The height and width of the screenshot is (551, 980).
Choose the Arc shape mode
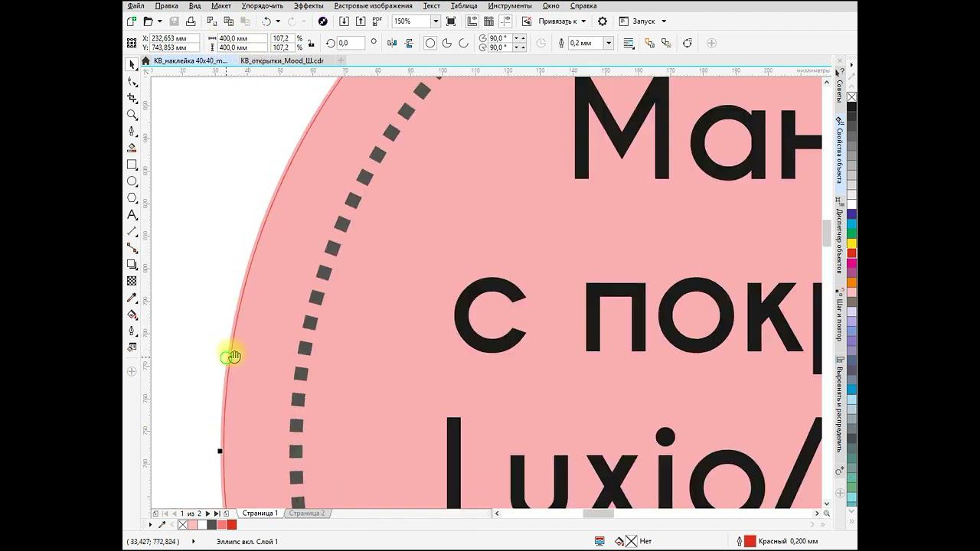pos(464,44)
